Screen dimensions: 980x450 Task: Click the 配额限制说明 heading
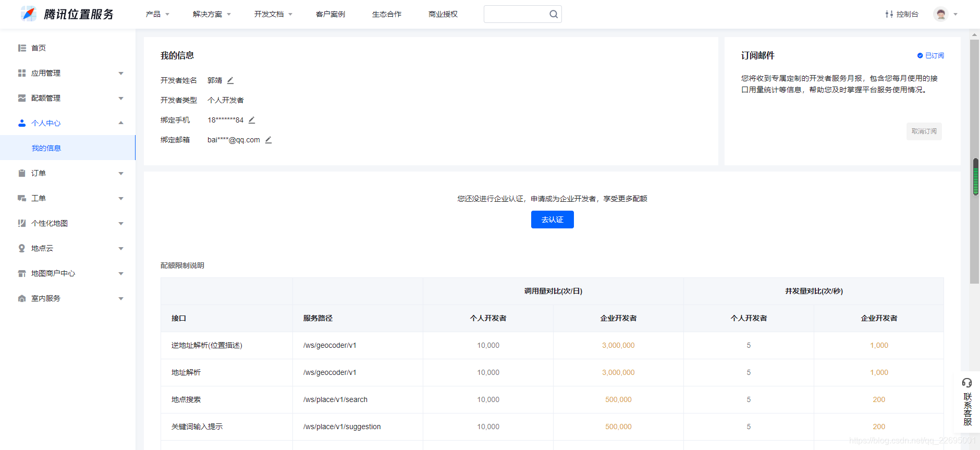(182, 265)
